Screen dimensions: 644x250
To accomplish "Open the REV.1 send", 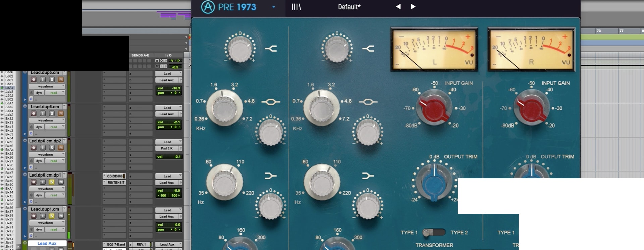I will pyautogui.click(x=141, y=244).
